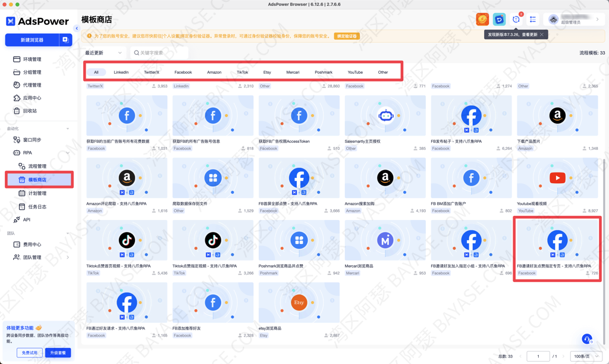Open the 最近更新 sort dropdown

[x=103, y=53]
